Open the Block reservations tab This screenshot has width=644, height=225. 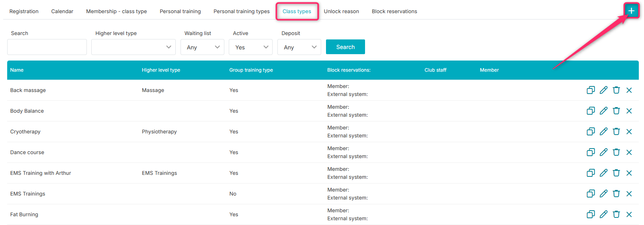[x=395, y=11]
